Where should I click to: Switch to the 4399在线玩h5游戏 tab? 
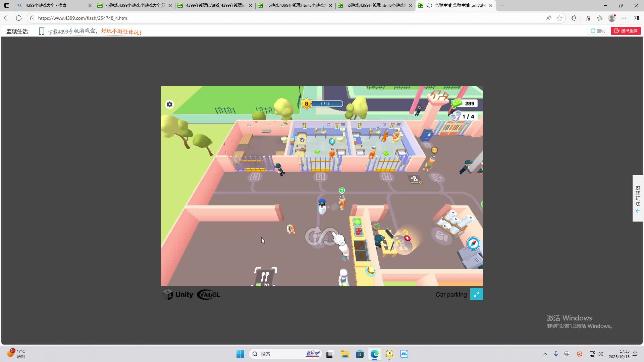pos(214,5)
